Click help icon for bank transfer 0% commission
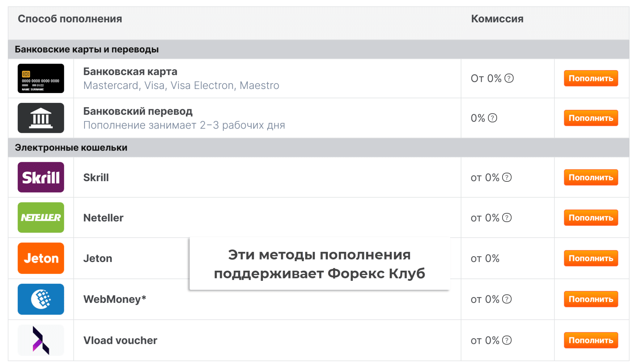 coord(492,118)
